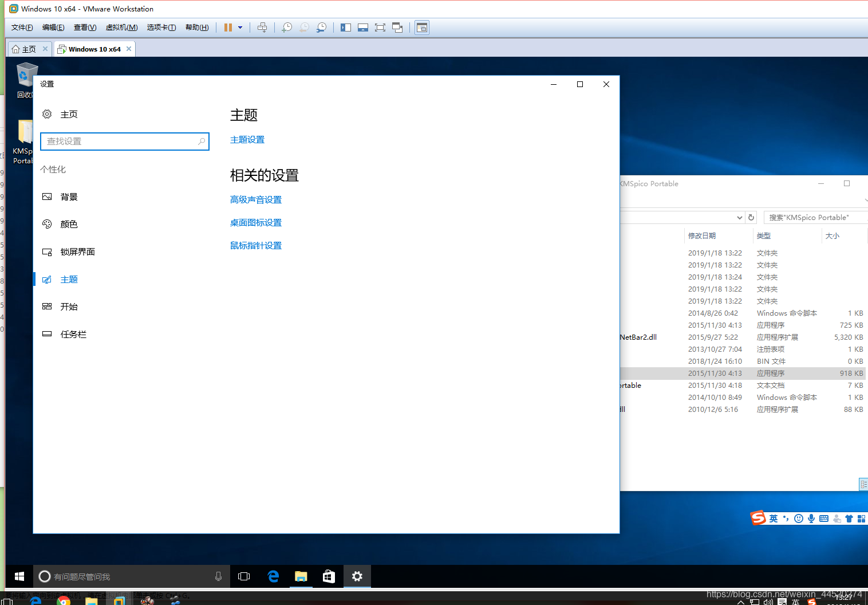Click the Unity mode icon in VMware toolbar
Screen dimensions: 868x605
click(397, 27)
